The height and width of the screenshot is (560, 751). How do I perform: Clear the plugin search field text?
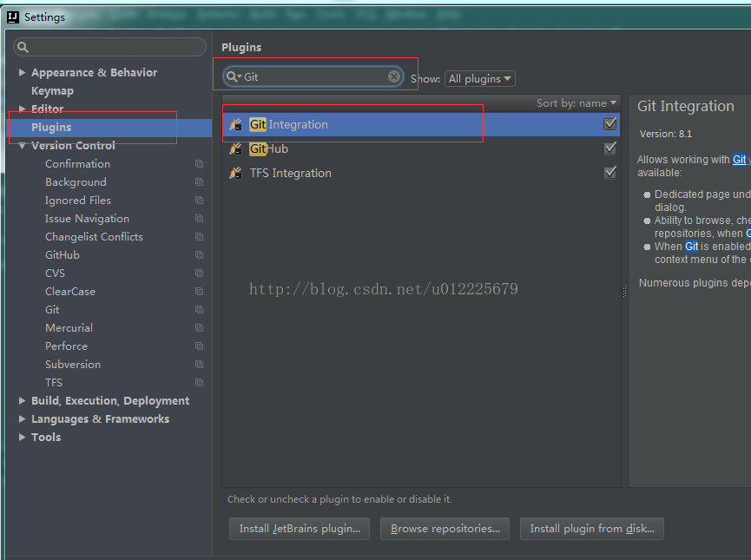tap(393, 76)
